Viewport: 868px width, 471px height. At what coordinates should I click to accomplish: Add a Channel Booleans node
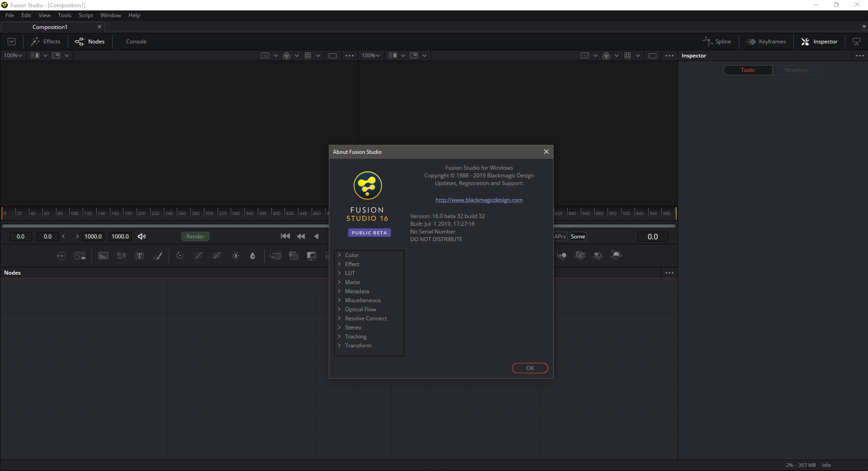point(294,256)
